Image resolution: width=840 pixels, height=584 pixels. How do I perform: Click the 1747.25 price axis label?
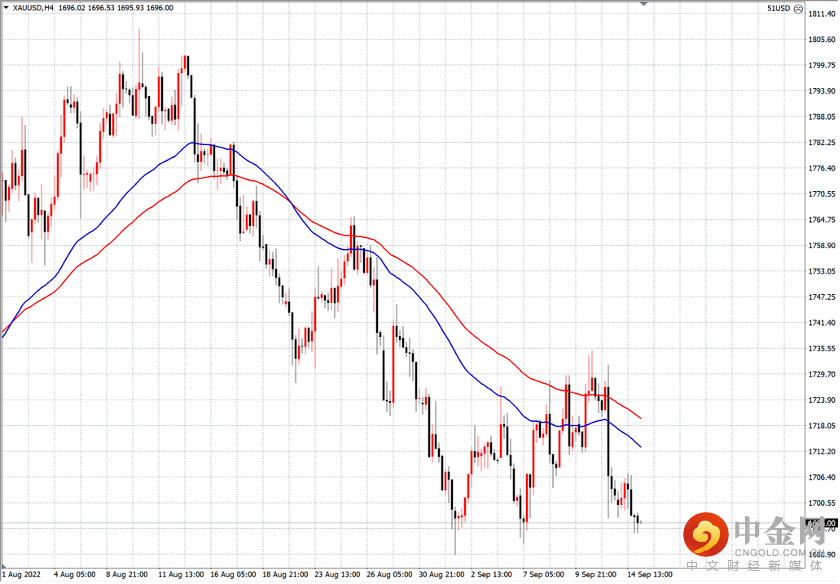point(821,297)
